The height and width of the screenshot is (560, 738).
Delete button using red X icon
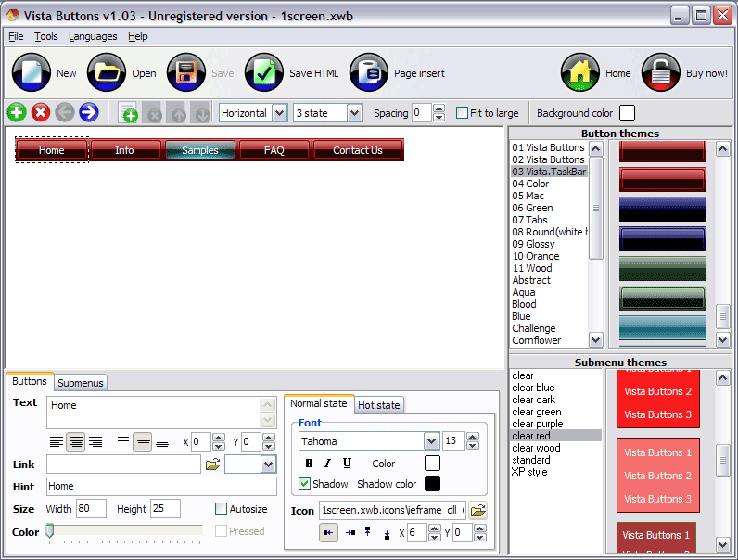(41, 112)
